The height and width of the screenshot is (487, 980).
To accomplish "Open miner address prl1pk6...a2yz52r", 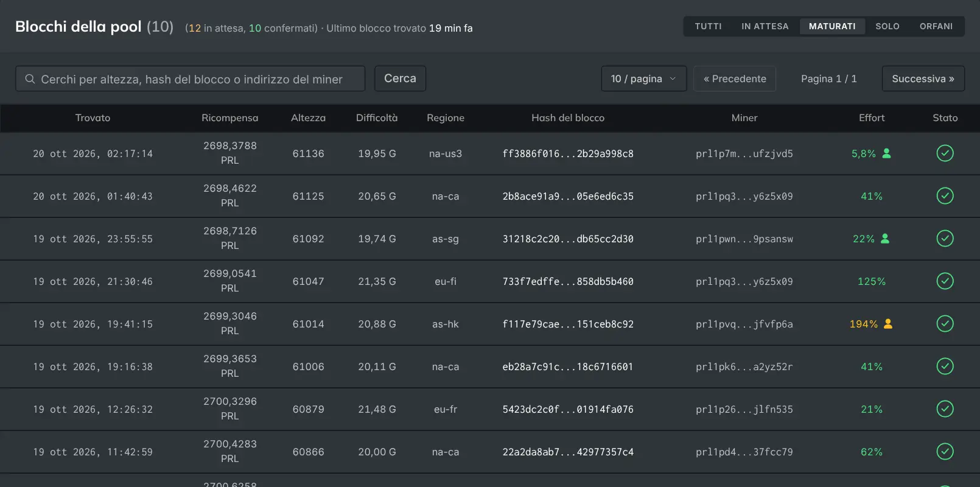I will [744, 366].
